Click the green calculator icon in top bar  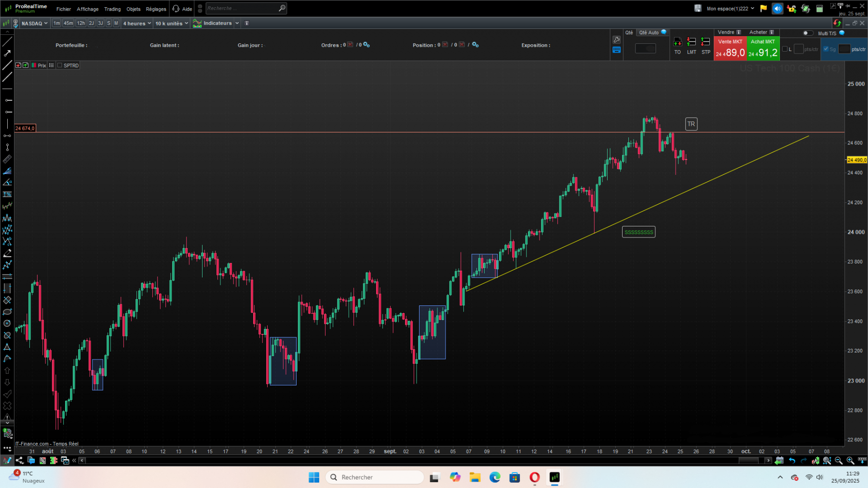tap(819, 9)
